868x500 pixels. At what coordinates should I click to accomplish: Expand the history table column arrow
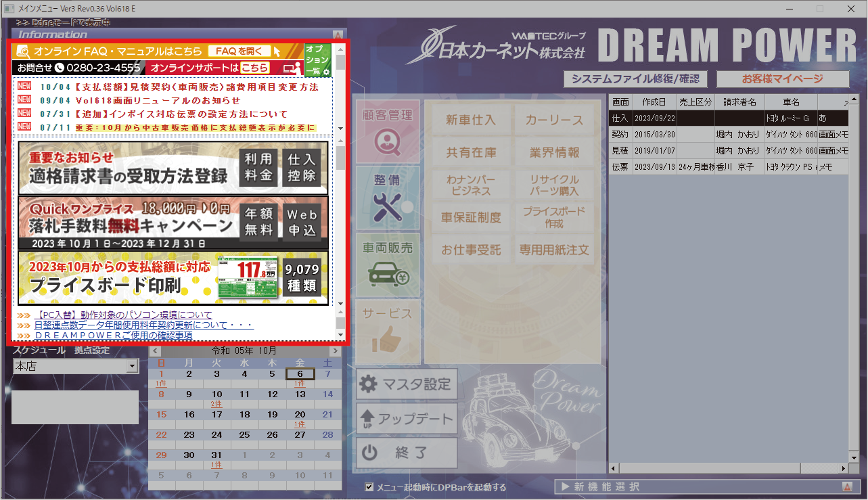click(x=846, y=102)
